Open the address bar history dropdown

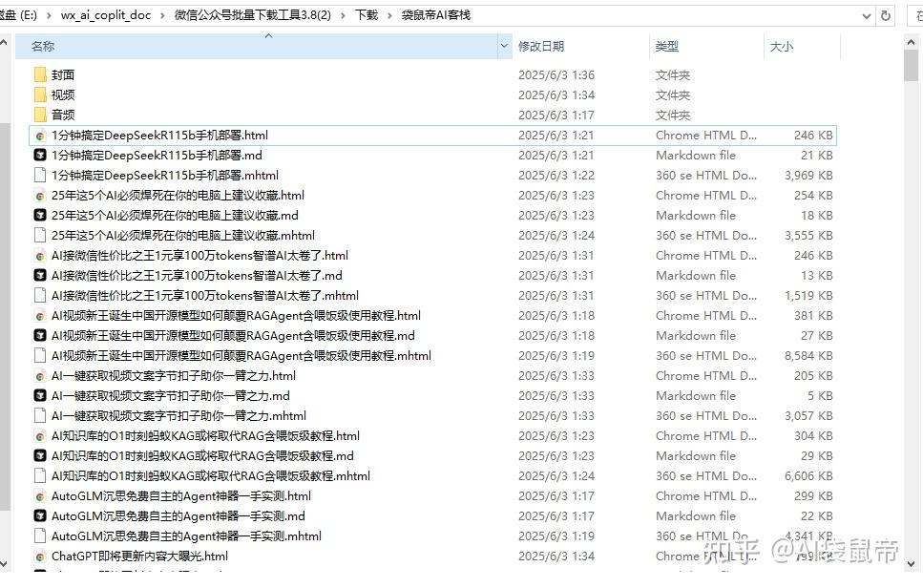tap(867, 16)
